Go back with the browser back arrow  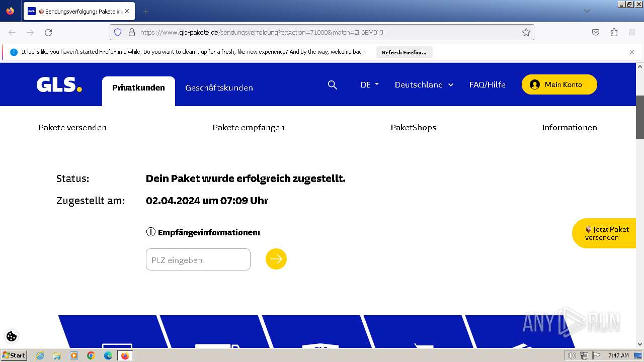[x=12, y=32]
